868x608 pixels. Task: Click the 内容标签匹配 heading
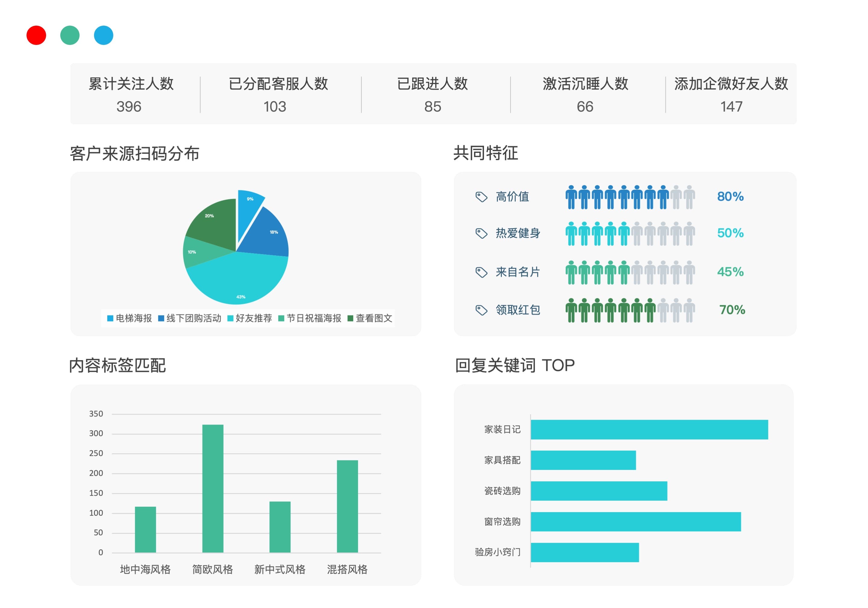coord(118,366)
